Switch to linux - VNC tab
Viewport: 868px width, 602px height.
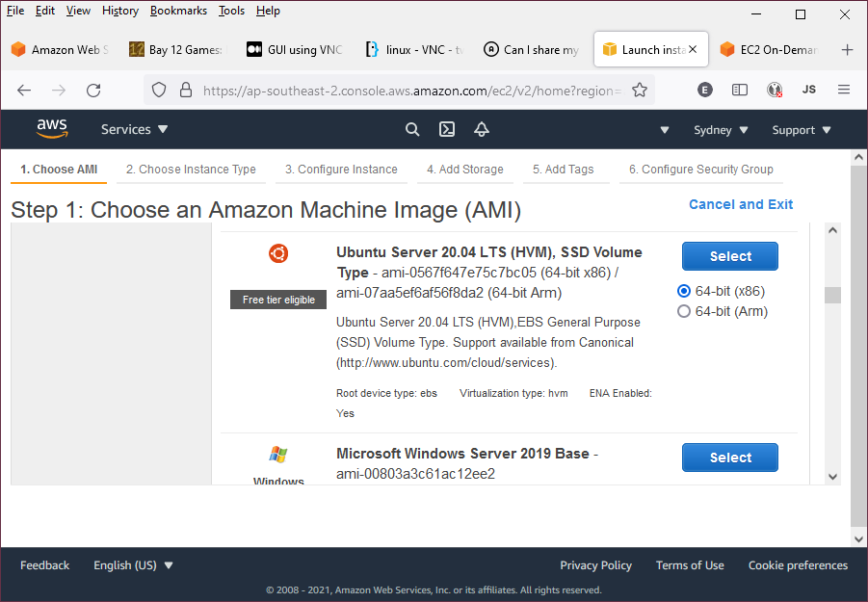414,50
